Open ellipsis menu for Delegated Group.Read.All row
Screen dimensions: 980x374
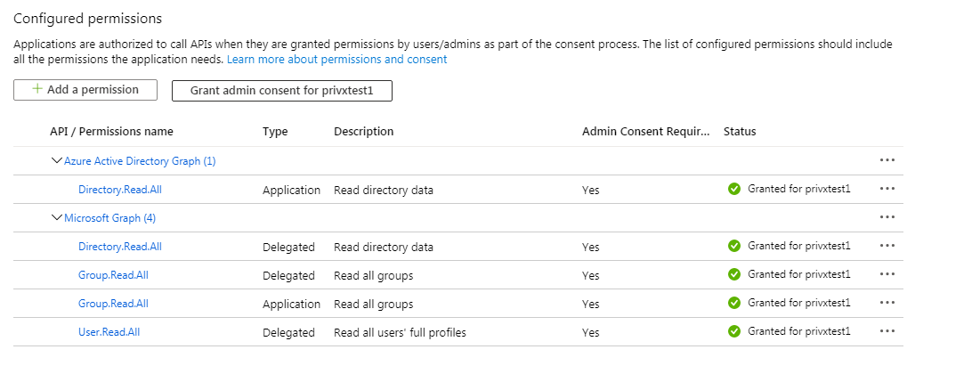[x=886, y=274]
